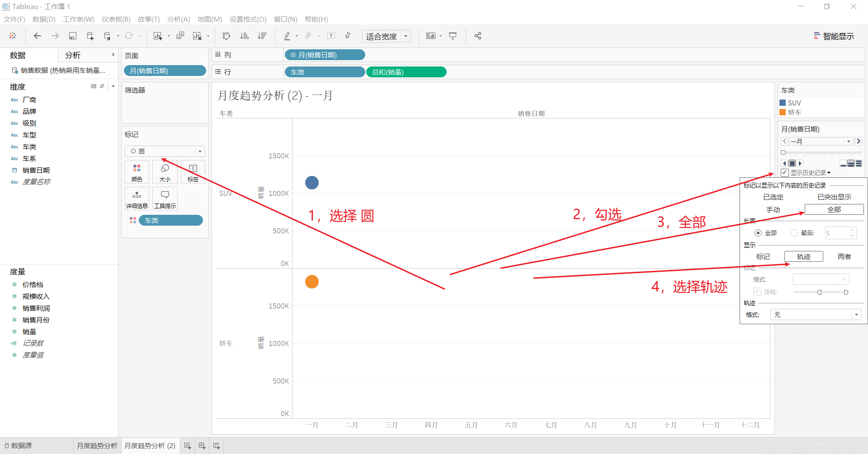Viewport: 868px width, 454px height.
Task: Expand Show history options arrow
Action: tap(829, 173)
